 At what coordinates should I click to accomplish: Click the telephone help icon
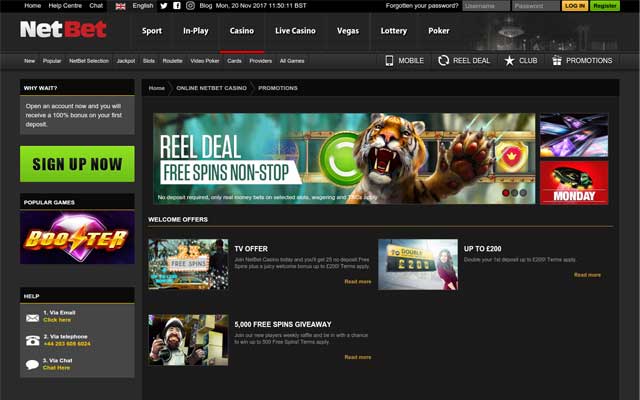coord(32,340)
